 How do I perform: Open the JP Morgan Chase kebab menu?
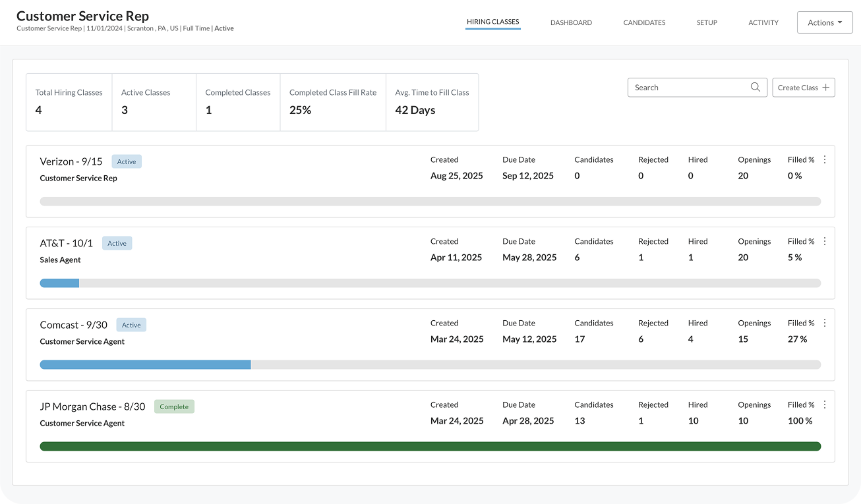(824, 405)
